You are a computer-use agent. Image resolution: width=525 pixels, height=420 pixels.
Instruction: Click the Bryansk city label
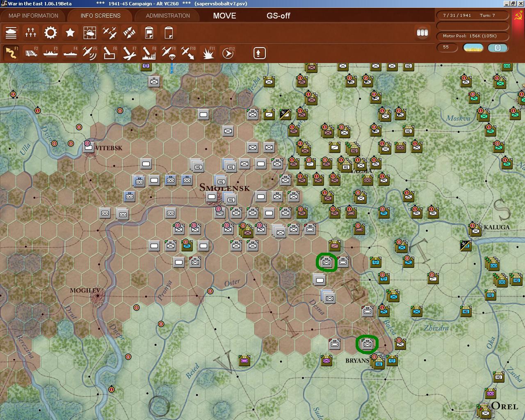357,361
